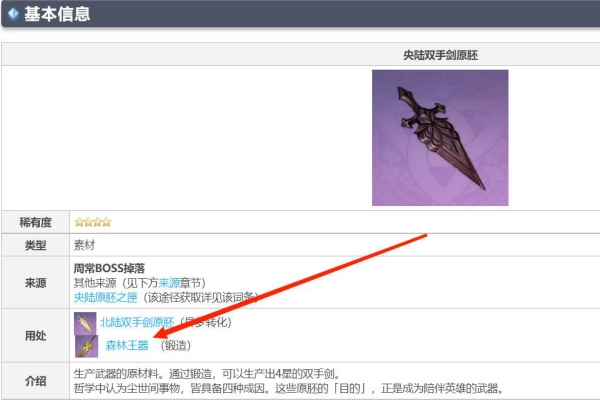This screenshot has width=600, height=400.
Task: Click the 北陆双手剑原胚 item icon
Action: (85, 323)
